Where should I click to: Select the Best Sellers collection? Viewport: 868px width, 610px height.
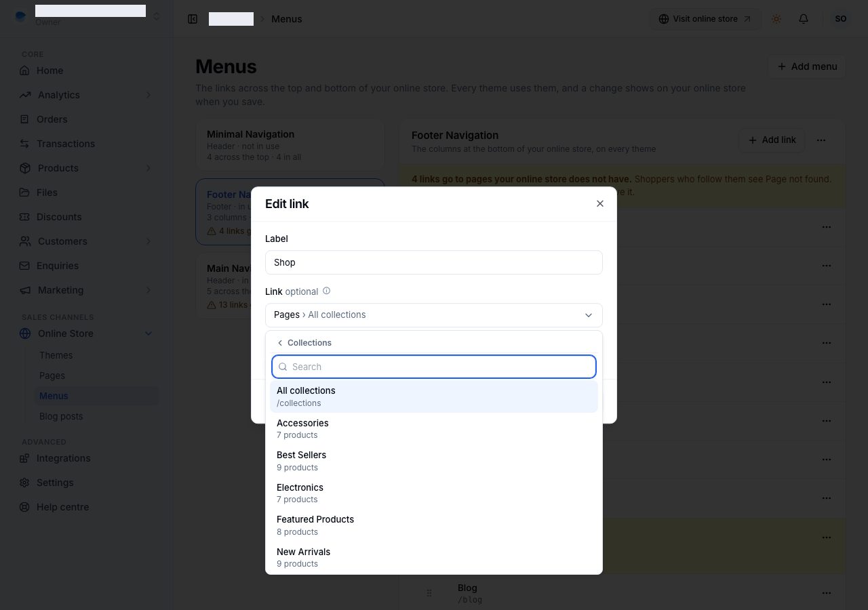(434, 461)
